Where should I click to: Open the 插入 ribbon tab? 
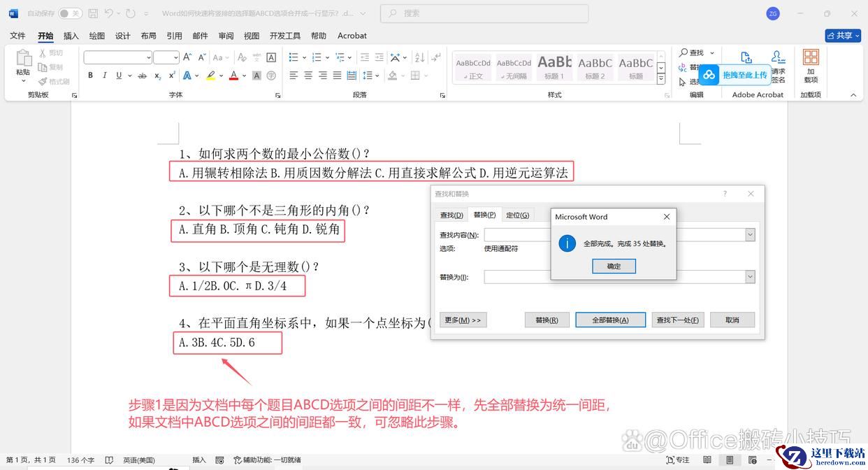pyautogui.click(x=71, y=36)
